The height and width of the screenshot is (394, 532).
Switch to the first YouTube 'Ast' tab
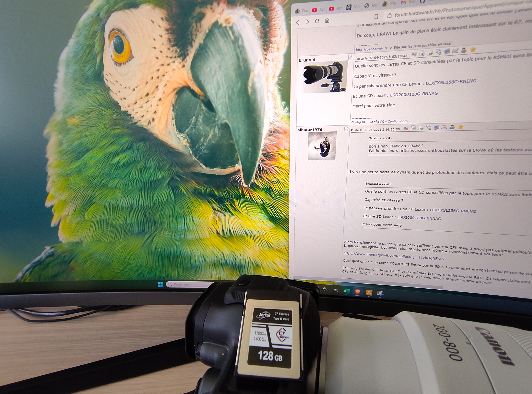318,10
